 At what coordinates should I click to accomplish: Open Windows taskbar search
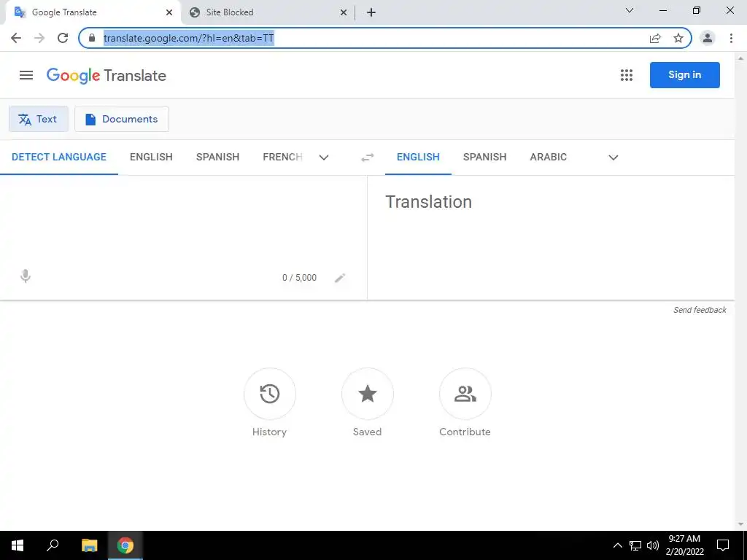point(53,545)
